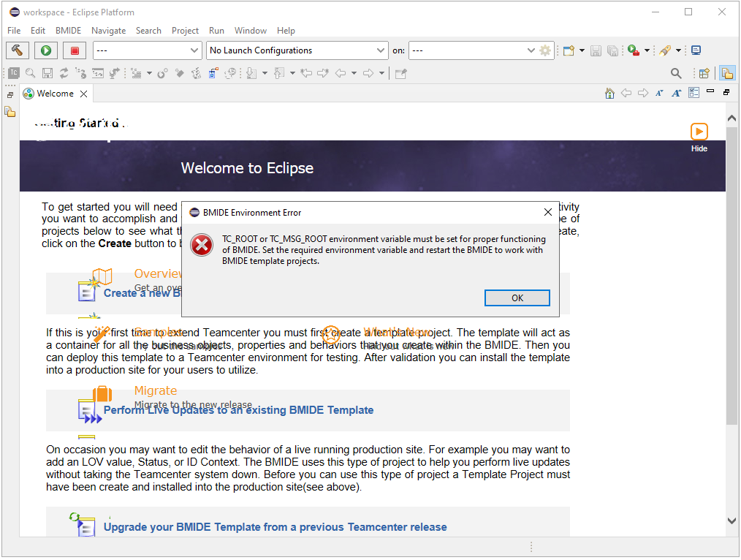This screenshot has width=741, height=560.
Task: Click the launch target settings gear icon
Action: (545, 50)
